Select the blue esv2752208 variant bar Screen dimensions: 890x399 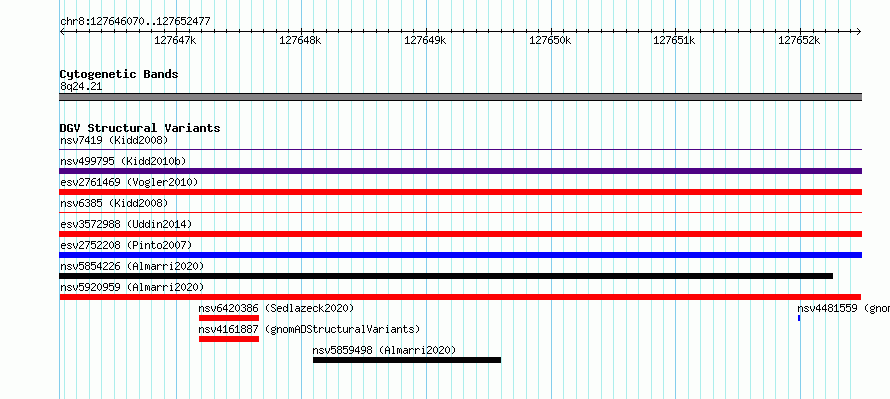(x=460, y=255)
